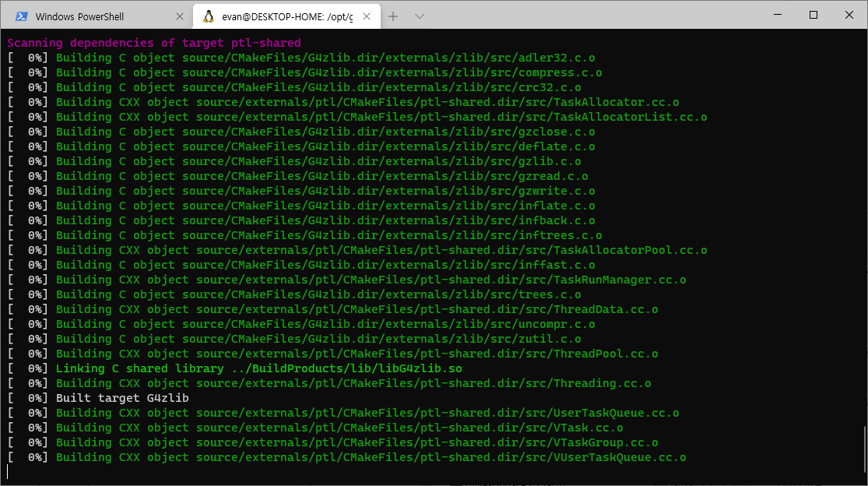Click the adler32.c.o build output line
The width and height of the screenshot is (868, 486).
coord(325,58)
